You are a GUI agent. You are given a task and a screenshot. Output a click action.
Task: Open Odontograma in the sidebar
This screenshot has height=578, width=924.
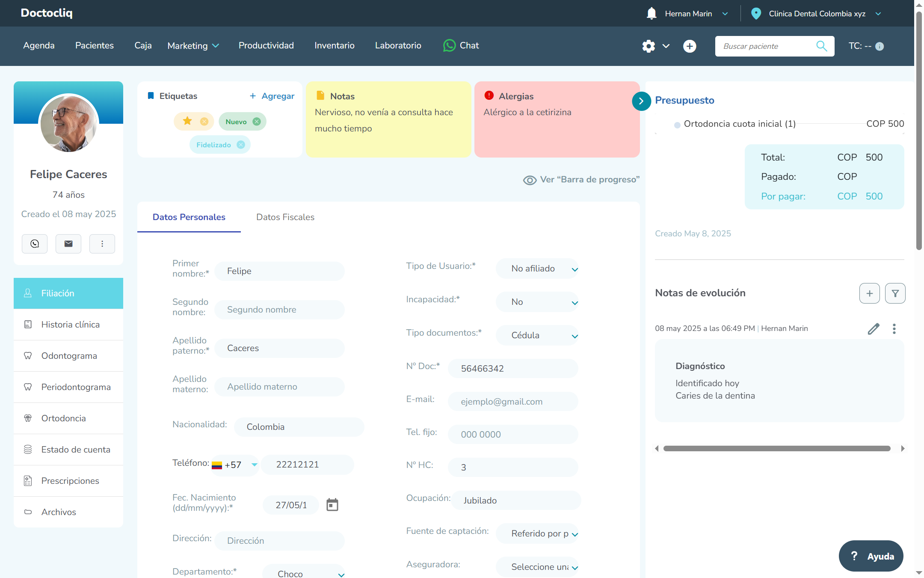[x=68, y=356]
